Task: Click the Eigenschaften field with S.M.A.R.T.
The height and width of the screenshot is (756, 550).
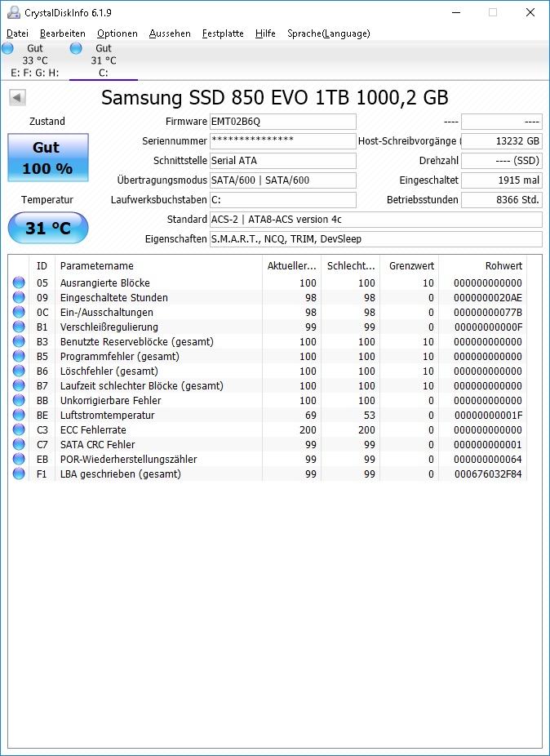Action: pyautogui.click(x=376, y=238)
